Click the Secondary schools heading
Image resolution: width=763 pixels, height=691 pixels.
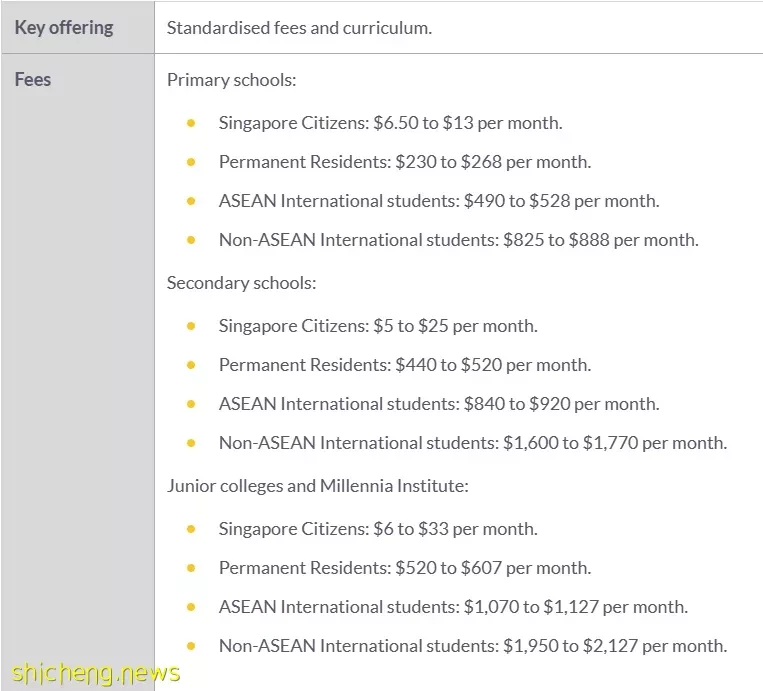241,283
